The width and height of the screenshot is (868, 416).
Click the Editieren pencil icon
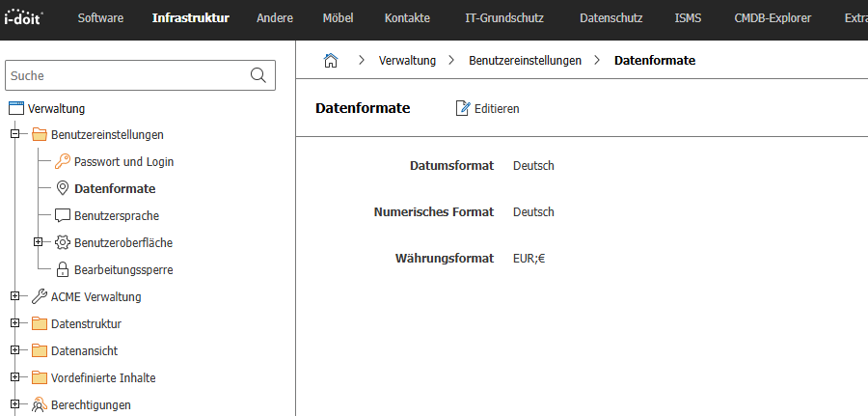pyautogui.click(x=463, y=109)
